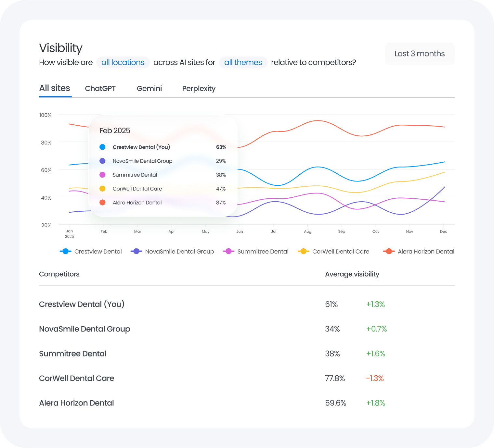Screen dimensions: 494x448
Task: Click the purple NovaSmile dot in the tooltip
Action: point(102,161)
